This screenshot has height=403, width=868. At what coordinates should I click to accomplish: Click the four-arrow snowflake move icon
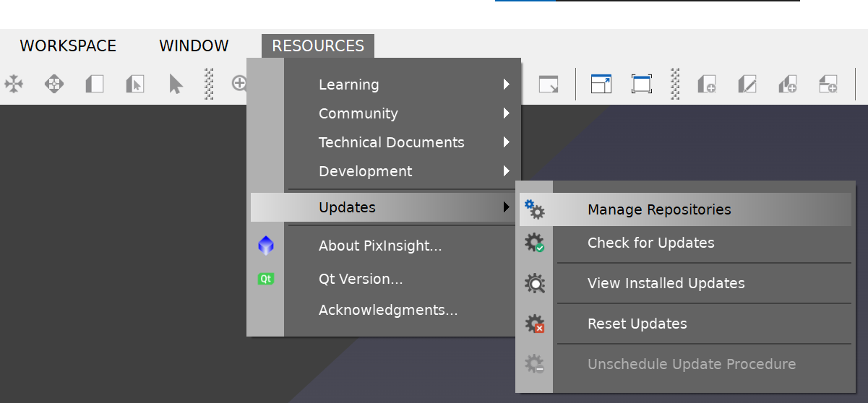(14, 84)
